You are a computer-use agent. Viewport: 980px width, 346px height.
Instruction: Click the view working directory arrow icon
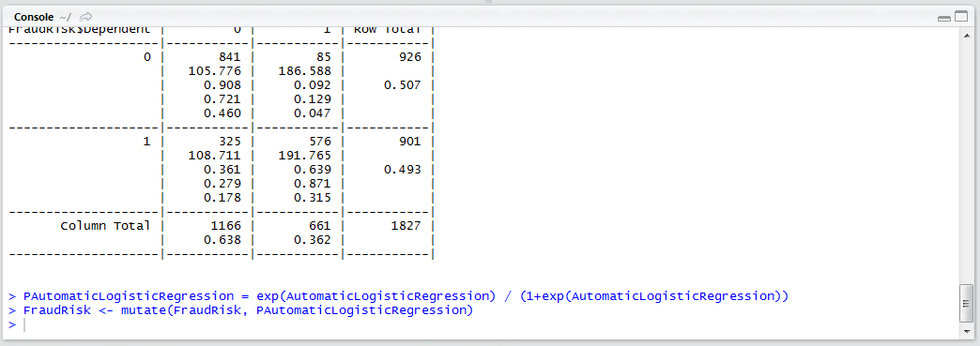click(x=86, y=17)
